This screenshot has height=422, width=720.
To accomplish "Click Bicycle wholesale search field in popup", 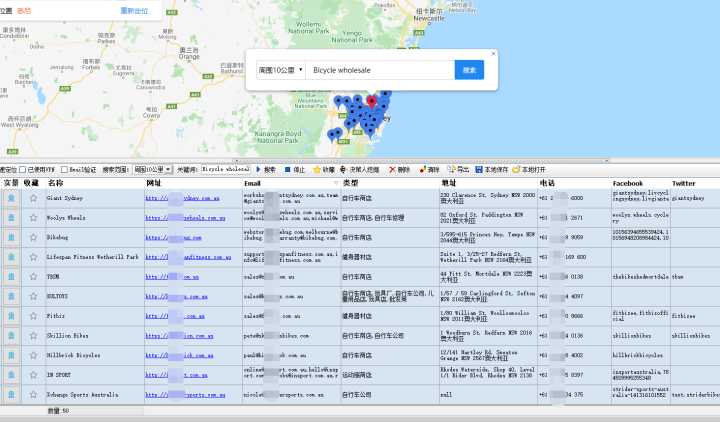I will click(380, 70).
